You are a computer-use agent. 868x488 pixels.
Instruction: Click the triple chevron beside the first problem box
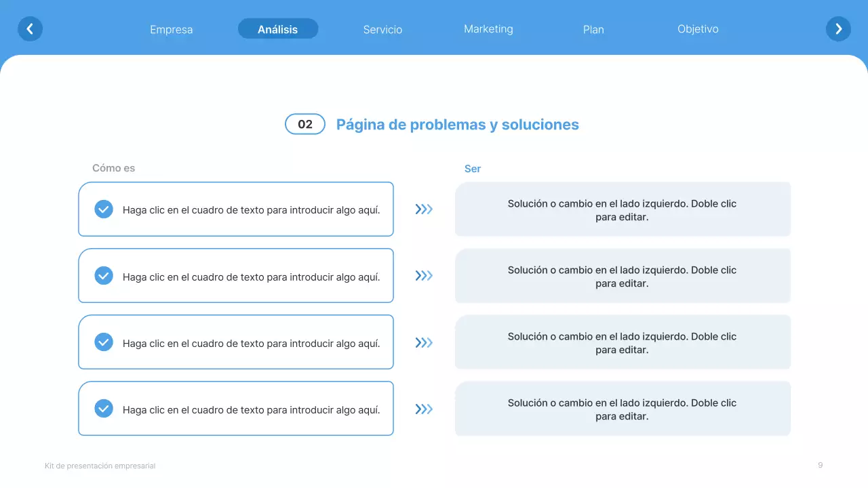(424, 209)
